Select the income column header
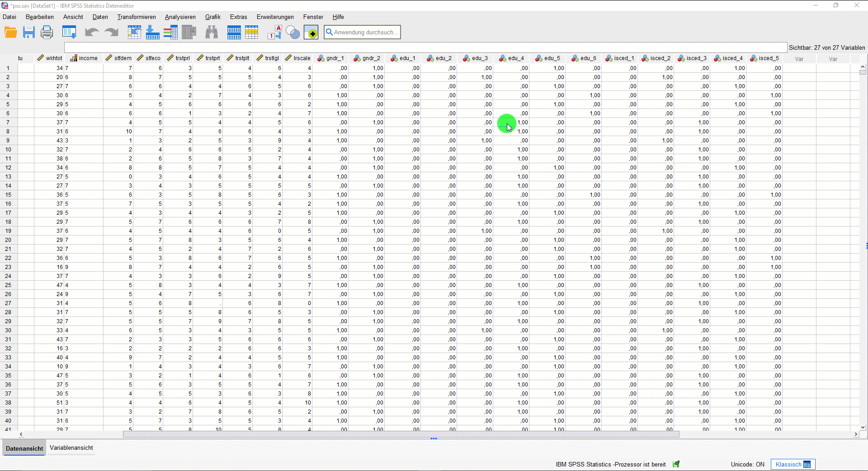Image resolution: width=868 pixels, height=471 pixels. pos(84,58)
